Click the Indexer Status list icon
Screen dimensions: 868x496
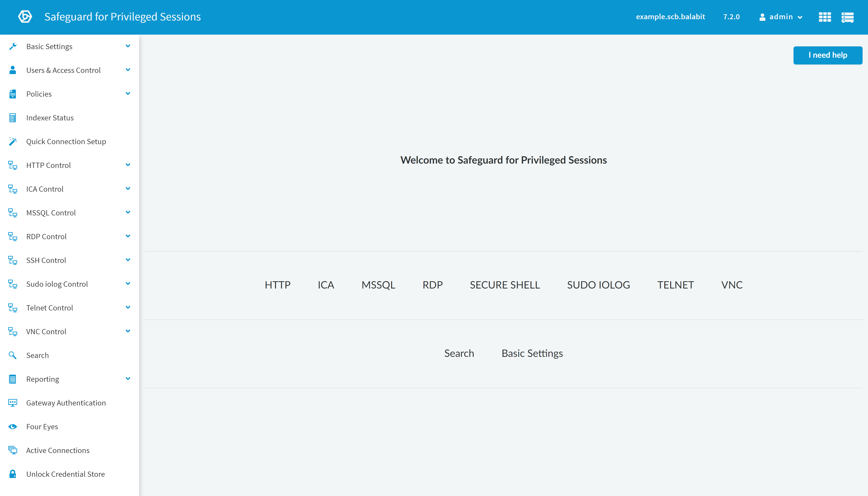pos(13,118)
